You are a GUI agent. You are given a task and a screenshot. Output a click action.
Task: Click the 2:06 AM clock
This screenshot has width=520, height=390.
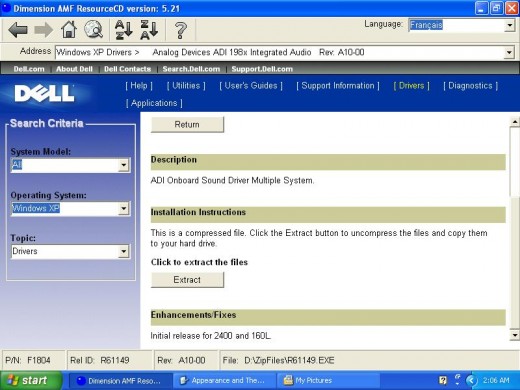(496, 380)
